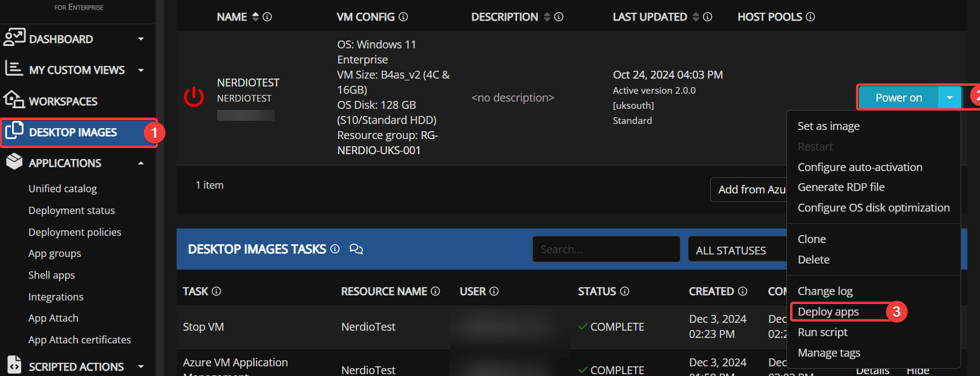Click the VM CONFIG info icon

pos(403,17)
